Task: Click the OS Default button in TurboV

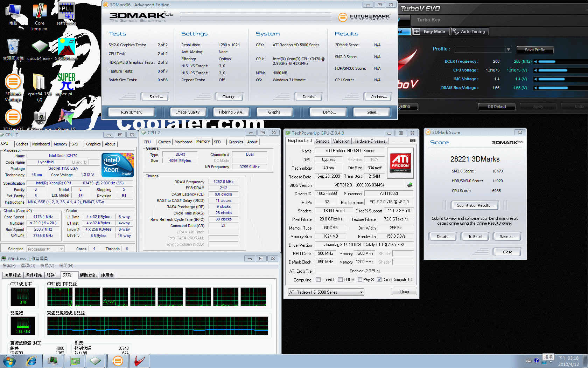Action: [x=497, y=107]
